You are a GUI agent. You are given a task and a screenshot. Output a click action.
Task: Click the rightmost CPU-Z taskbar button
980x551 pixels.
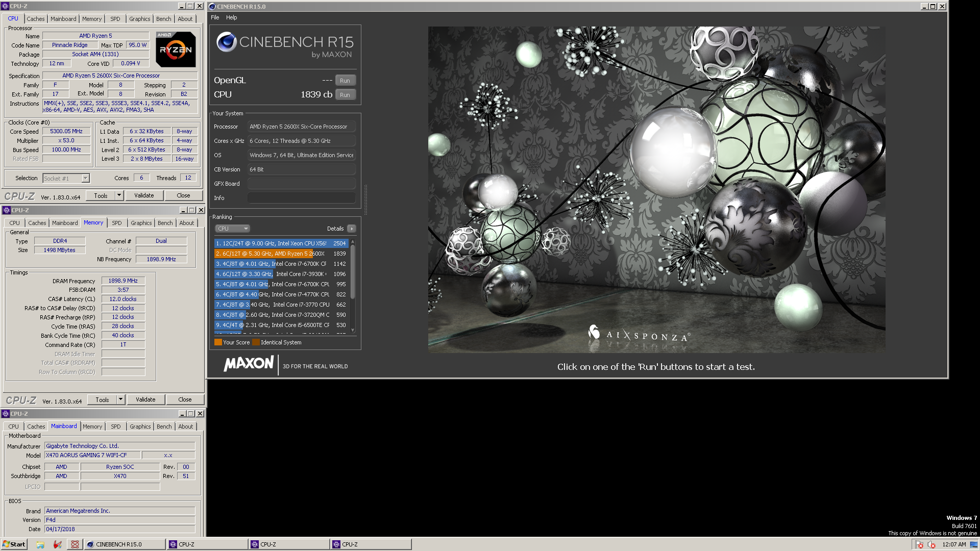pos(371,544)
